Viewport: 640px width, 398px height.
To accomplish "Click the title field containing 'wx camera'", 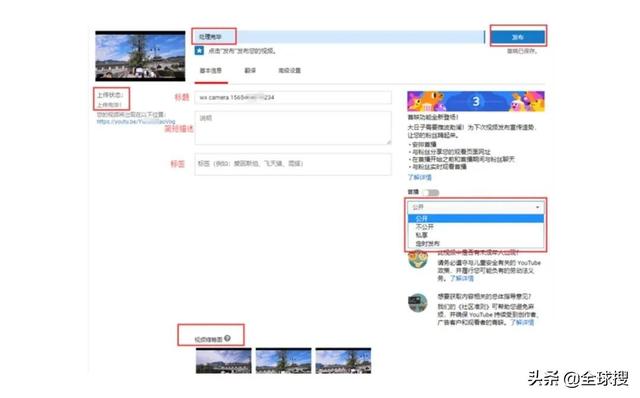I will pyautogui.click(x=293, y=98).
